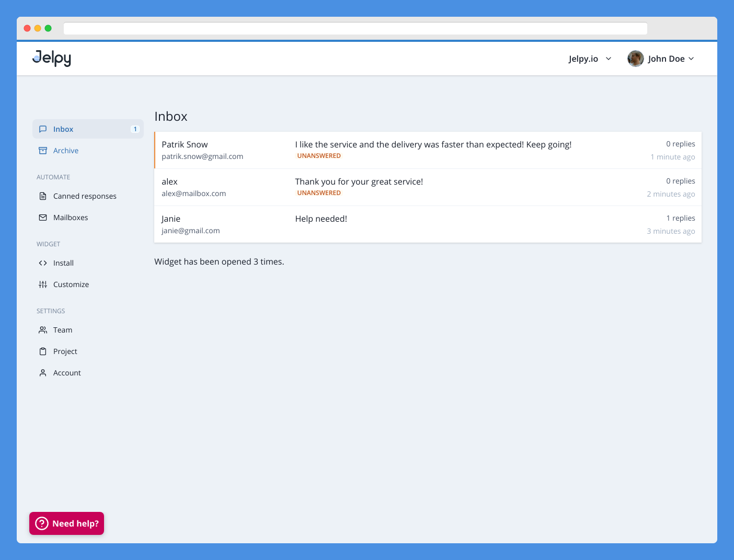The height and width of the screenshot is (560, 734).
Task: Click the email patrik.snow@gmail.com
Action: click(x=202, y=156)
